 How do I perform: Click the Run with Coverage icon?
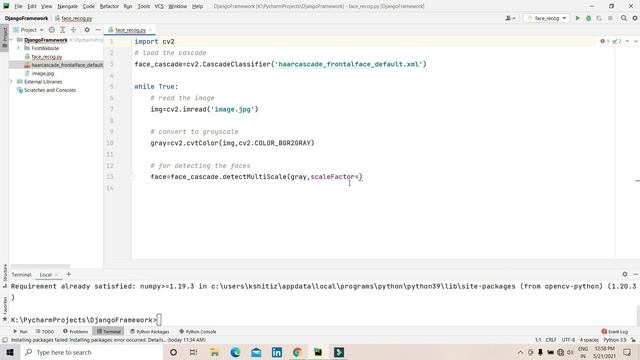pos(599,18)
